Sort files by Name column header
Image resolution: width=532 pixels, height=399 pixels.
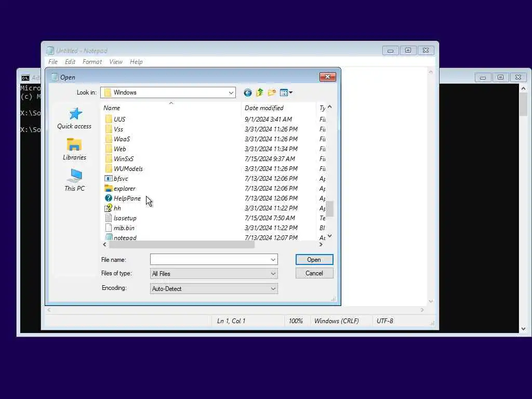tap(171, 108)
